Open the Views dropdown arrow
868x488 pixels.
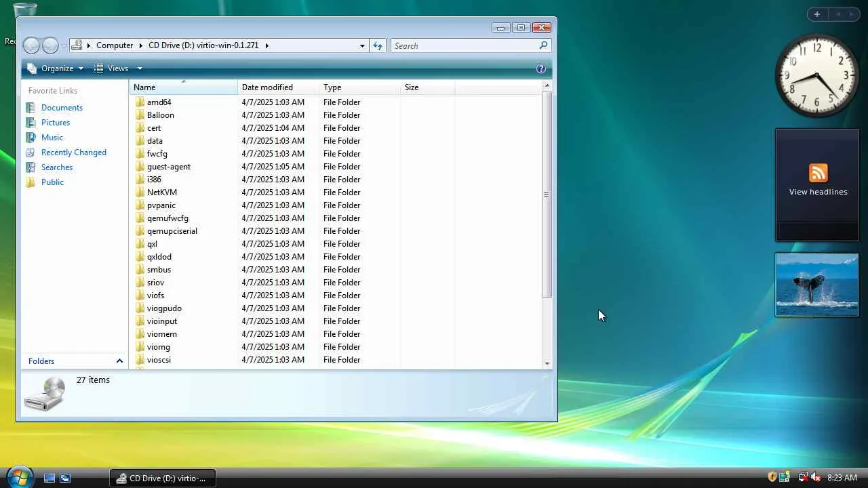point(140,68)
